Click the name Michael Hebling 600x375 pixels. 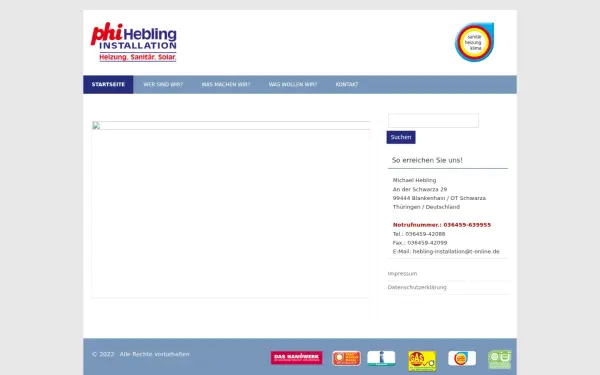click(x=414, y=180)
